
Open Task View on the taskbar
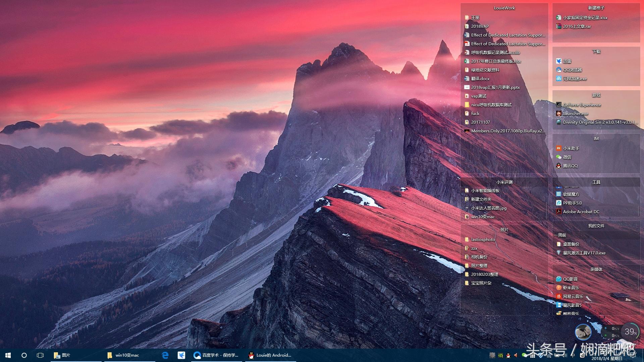pos(40,355)
